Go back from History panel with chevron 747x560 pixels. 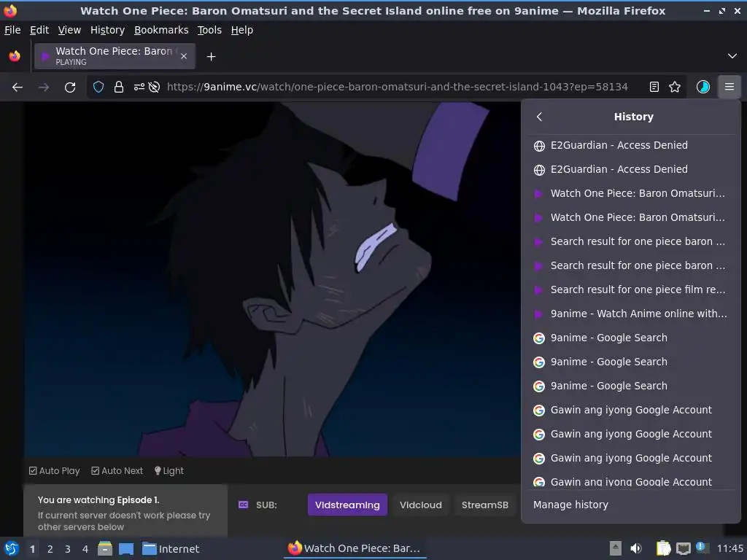point(539,117)
